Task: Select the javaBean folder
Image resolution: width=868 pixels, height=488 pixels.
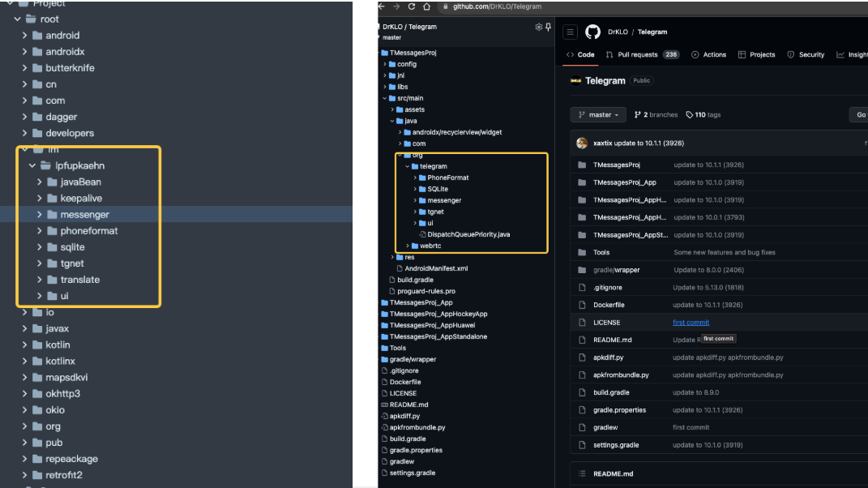Action: (81, 182)
